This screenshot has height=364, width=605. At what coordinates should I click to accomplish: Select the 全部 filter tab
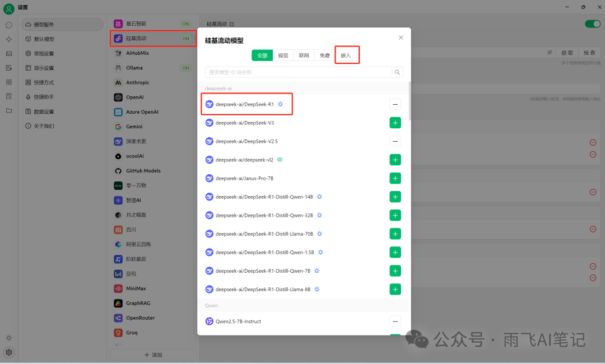[262, 55]
